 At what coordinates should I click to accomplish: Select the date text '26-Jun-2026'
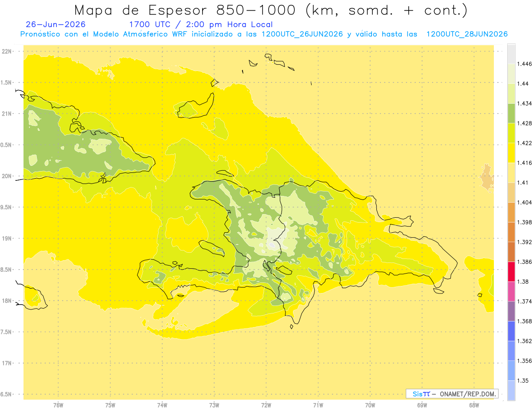pyautogui.click(x=56, y=24)
